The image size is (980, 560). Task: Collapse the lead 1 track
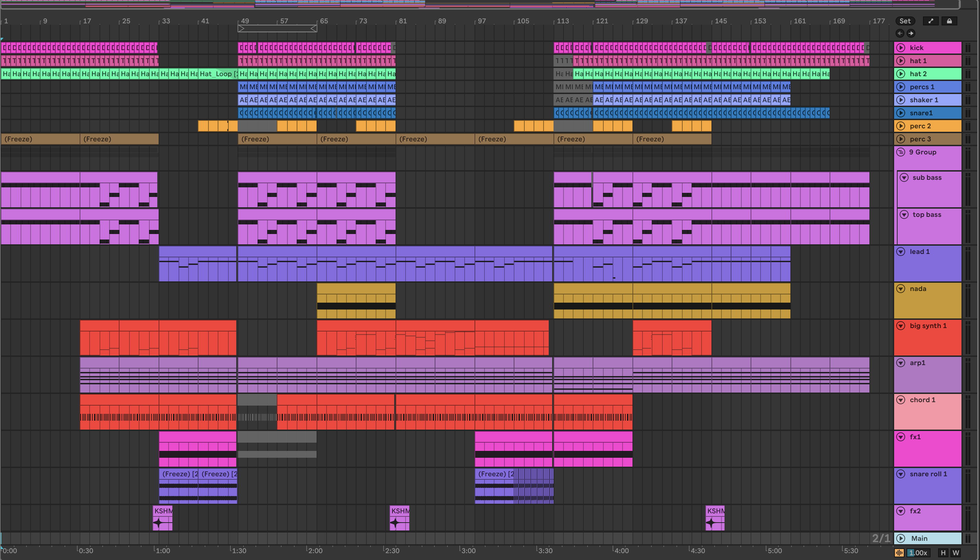[901, 252]
